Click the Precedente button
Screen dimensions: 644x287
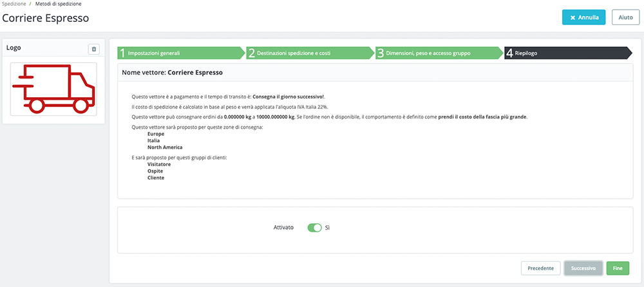pos(541,268)
